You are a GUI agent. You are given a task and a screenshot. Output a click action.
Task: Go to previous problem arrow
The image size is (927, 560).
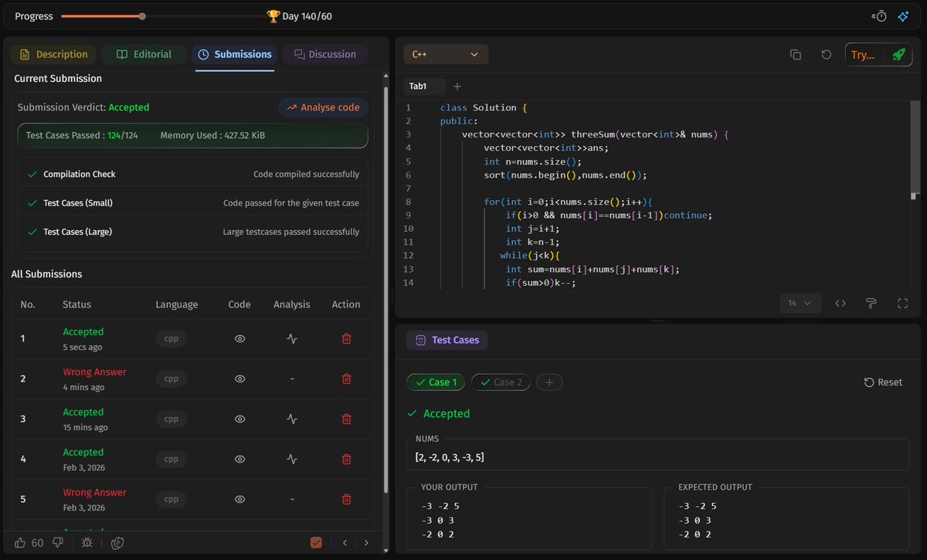(x=345, y=542)
